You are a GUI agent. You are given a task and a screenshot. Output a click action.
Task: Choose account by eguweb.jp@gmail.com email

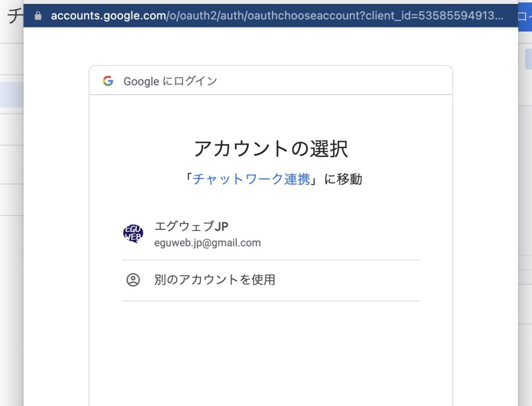click(x=207, y=242)
